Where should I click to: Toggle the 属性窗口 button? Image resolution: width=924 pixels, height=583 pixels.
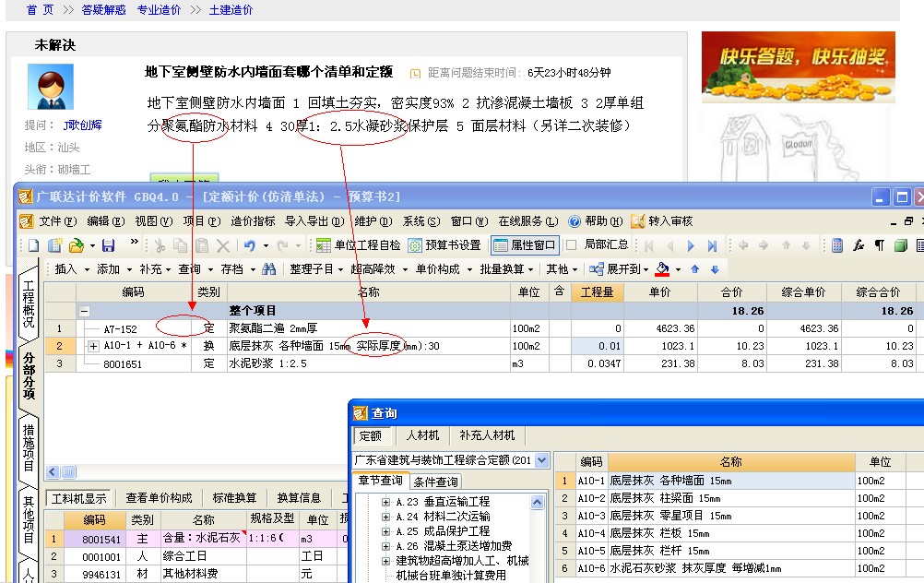tap(525, 245)
